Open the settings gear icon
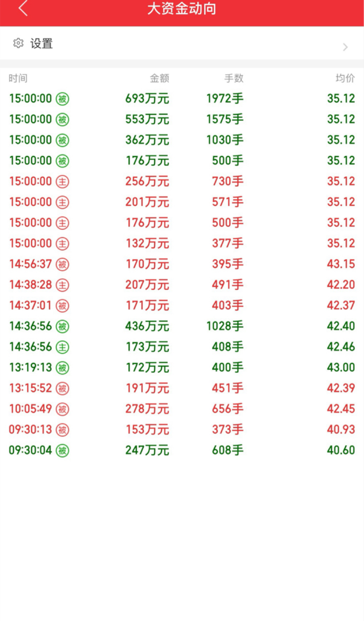 tap(18, 43)
